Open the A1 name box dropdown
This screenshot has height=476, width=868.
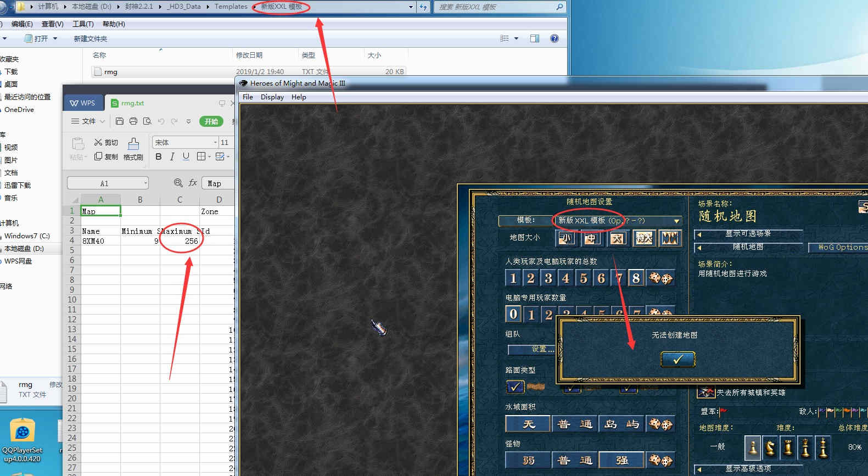[145, 183]
